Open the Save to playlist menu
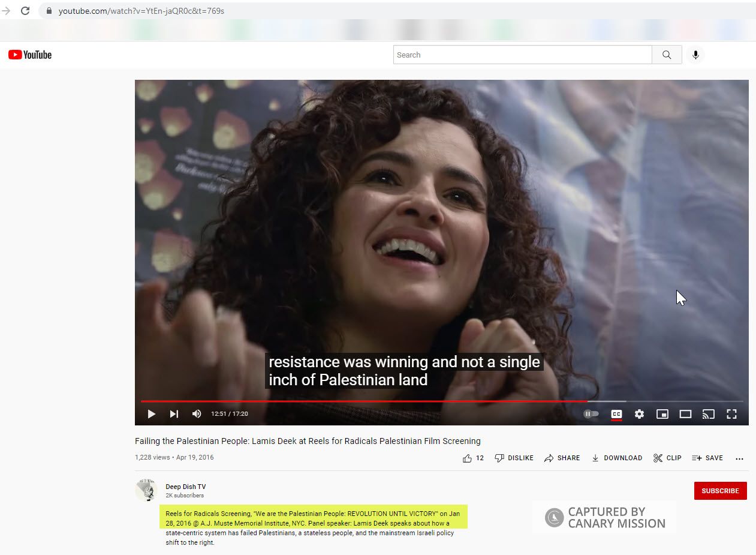Screen dimensions: 756x555 click(x=707, y=458)
